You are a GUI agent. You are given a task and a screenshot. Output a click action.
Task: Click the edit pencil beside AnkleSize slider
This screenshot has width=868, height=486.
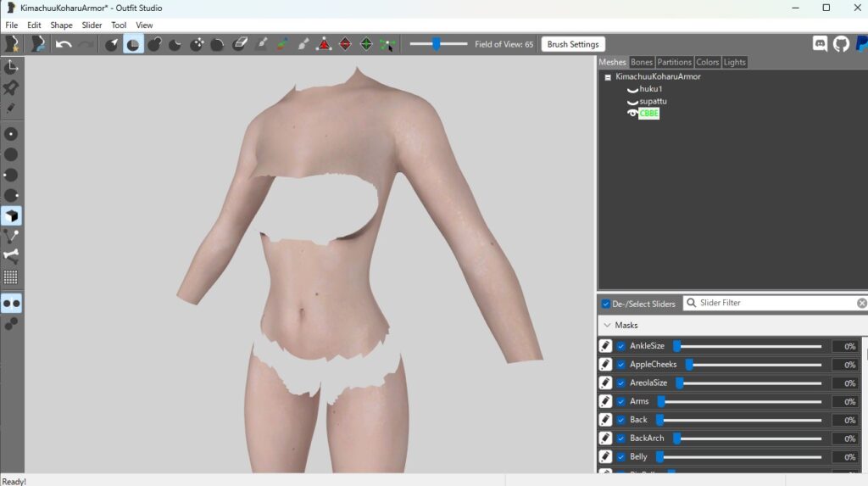click(605, 346)
